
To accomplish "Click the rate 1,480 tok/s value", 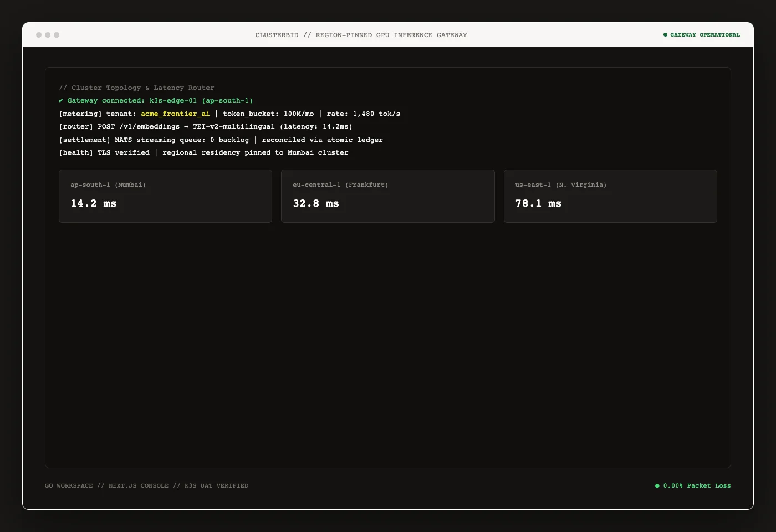I will pyautogui.click(x=363, y=114).
